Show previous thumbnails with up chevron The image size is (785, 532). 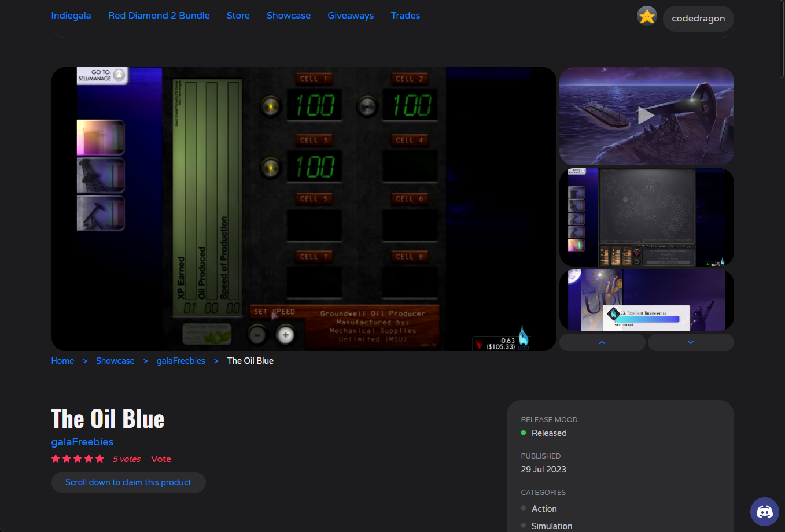tap(602, 342)
